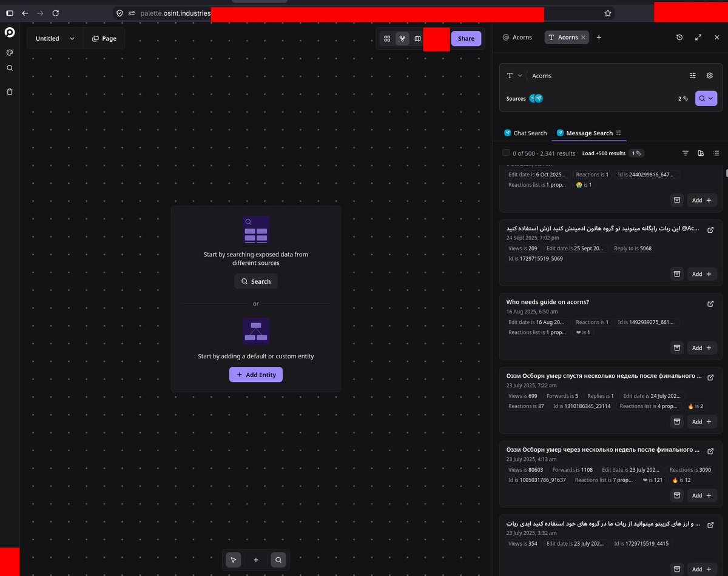
Task: Bookmark this page with the star icon
Action: click(607, 13)
